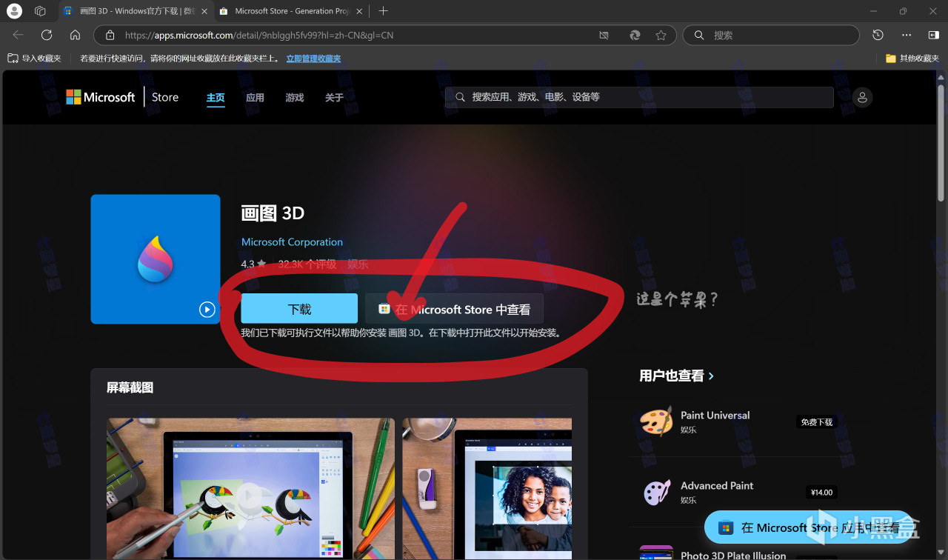Focus the Store search applications field
This screenshot has height=560, width=948.
coord(639,97)
